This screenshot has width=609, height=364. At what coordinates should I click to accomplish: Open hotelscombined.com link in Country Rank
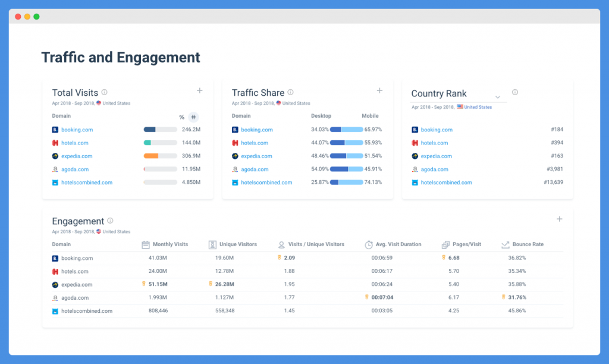(446, 183)
